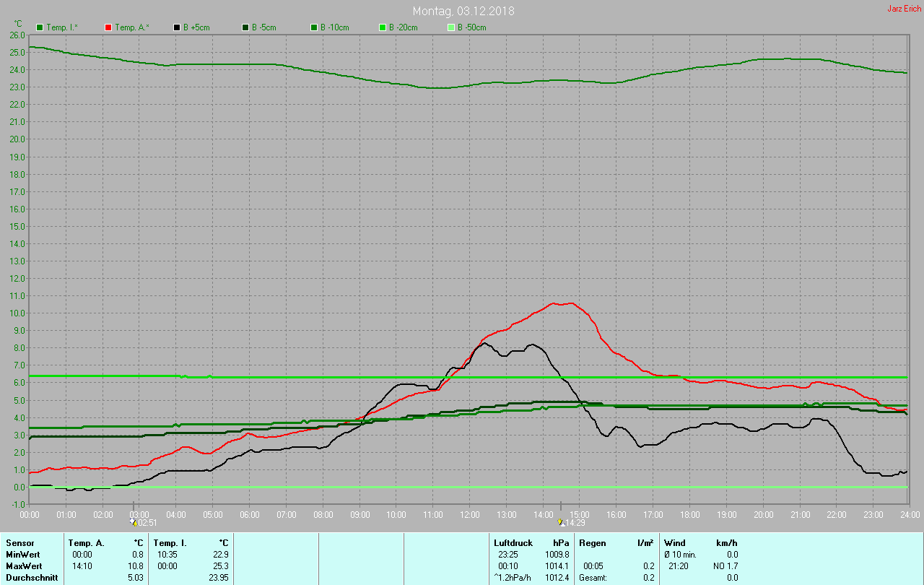Click the MaxWert row label
Viewport: 924px width, 585px height.
pos(25,565)
